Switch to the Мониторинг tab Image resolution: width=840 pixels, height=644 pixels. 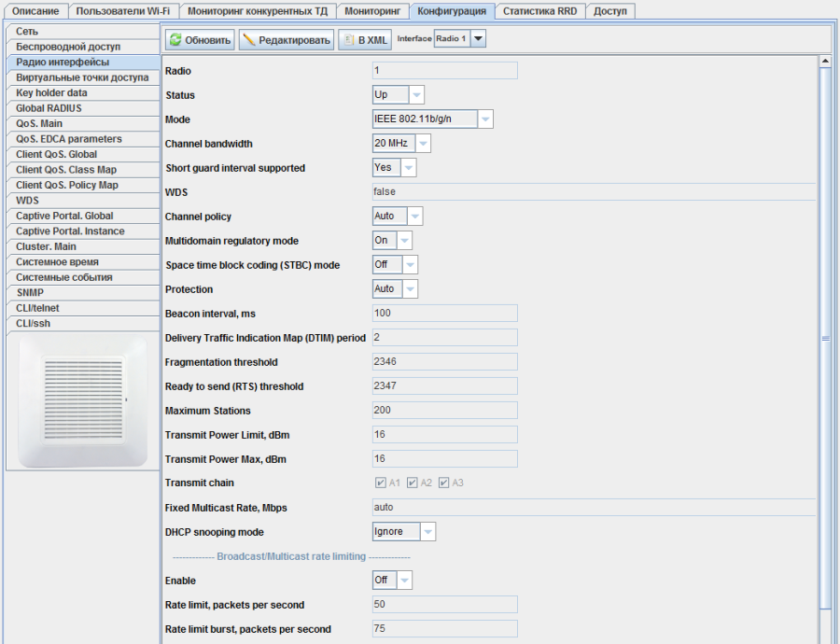click(372, 10)
